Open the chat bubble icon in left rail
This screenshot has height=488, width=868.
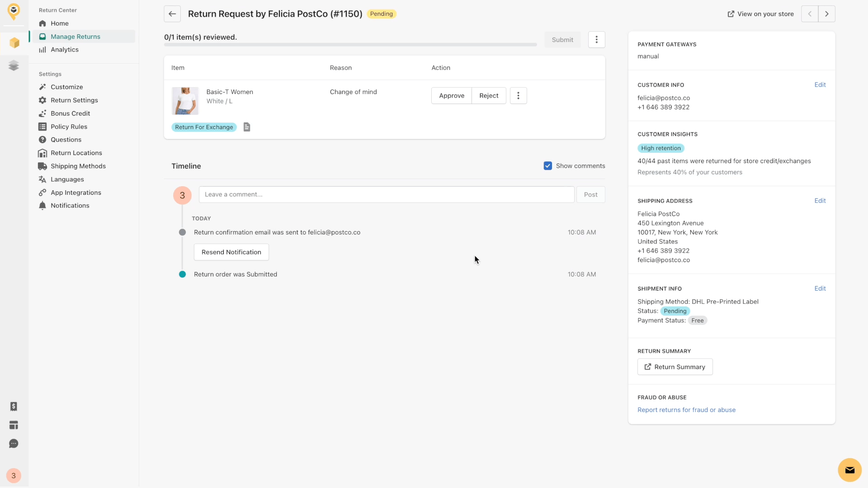click(14, 444)
